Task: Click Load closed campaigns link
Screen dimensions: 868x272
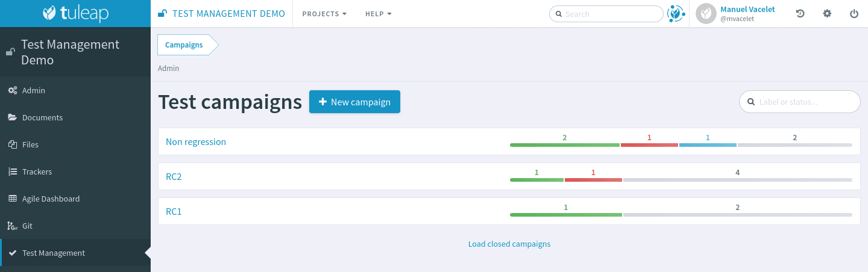Action: coord(509,244)
